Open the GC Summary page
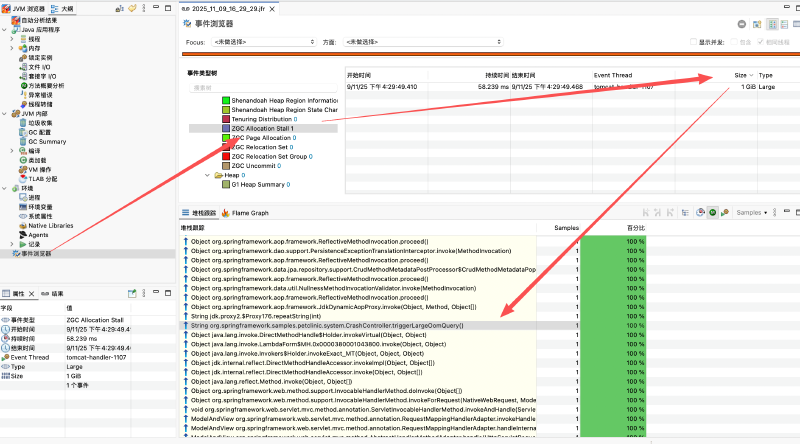Image resolution: width=800 pixels, height=444 pixels. pyautogui.click(x=45, y=141)
